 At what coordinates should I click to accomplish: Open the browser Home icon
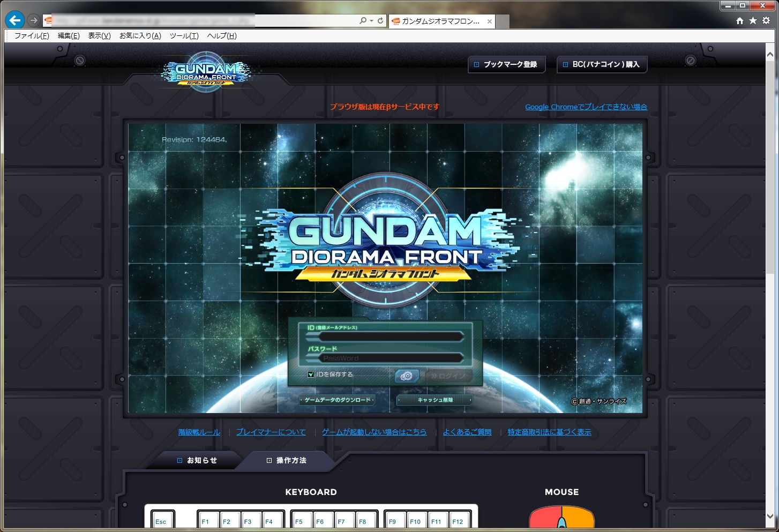tap(740, 20)
